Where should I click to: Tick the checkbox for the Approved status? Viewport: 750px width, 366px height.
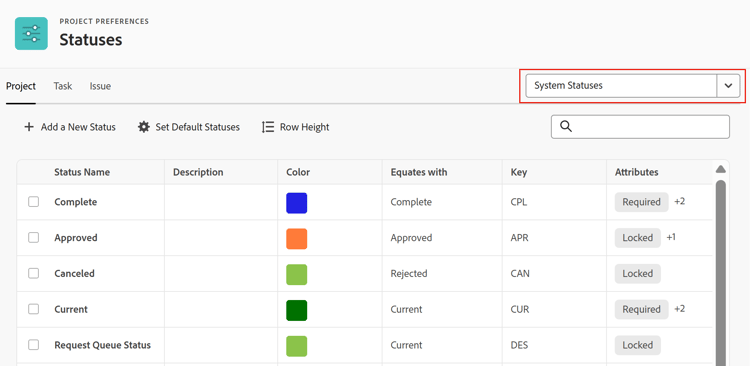point(33,238)
